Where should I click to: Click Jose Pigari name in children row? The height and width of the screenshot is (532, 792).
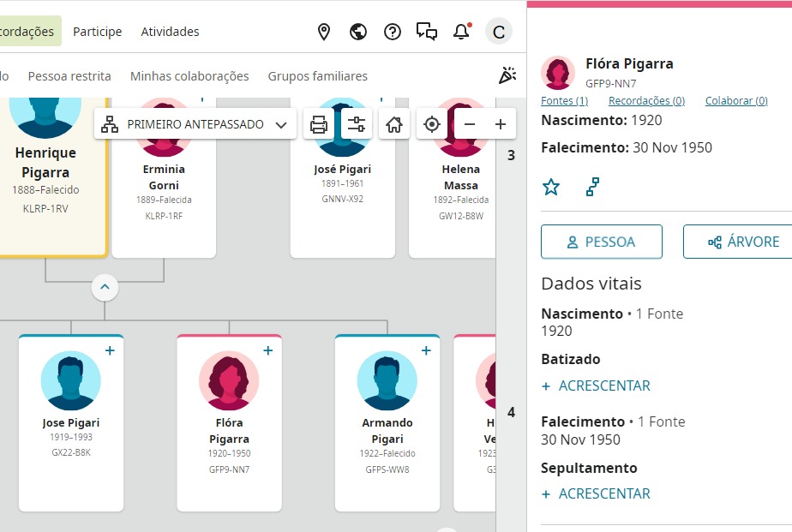tap(70, 422)
